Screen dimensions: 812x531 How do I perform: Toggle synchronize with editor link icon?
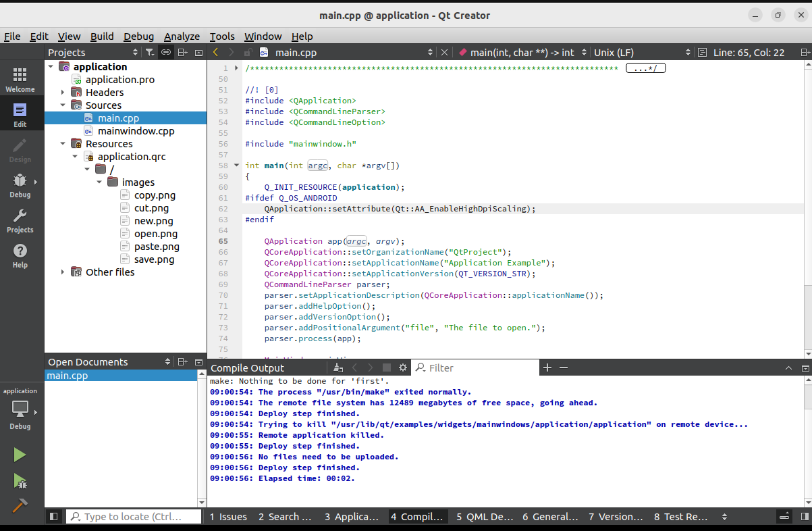pyautogui.click(x=165, y=52)
